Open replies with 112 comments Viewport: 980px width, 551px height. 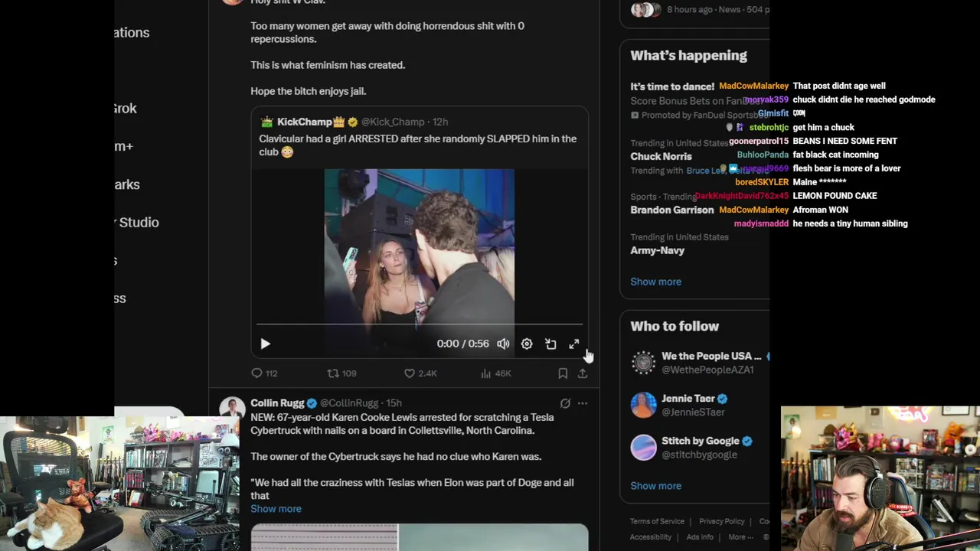click(x=264, y=373)
